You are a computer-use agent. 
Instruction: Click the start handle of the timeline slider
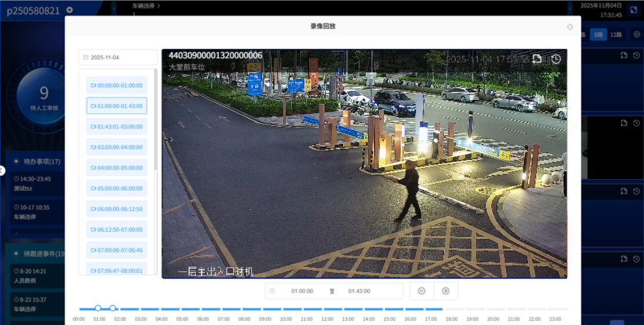click(98, 308)
